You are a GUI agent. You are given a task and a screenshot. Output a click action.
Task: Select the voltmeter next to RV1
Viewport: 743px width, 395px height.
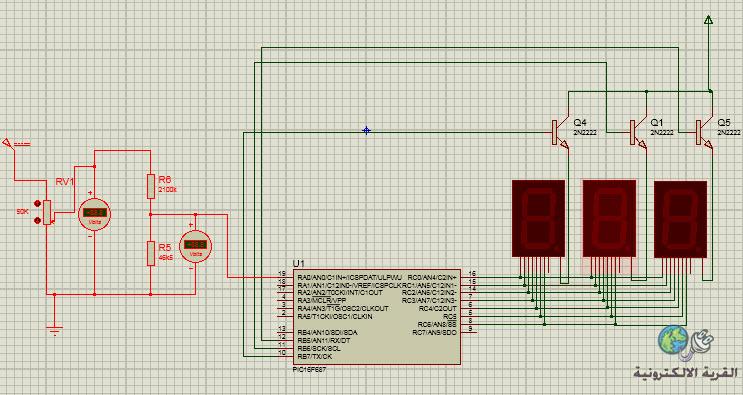(x=94, y=215)
